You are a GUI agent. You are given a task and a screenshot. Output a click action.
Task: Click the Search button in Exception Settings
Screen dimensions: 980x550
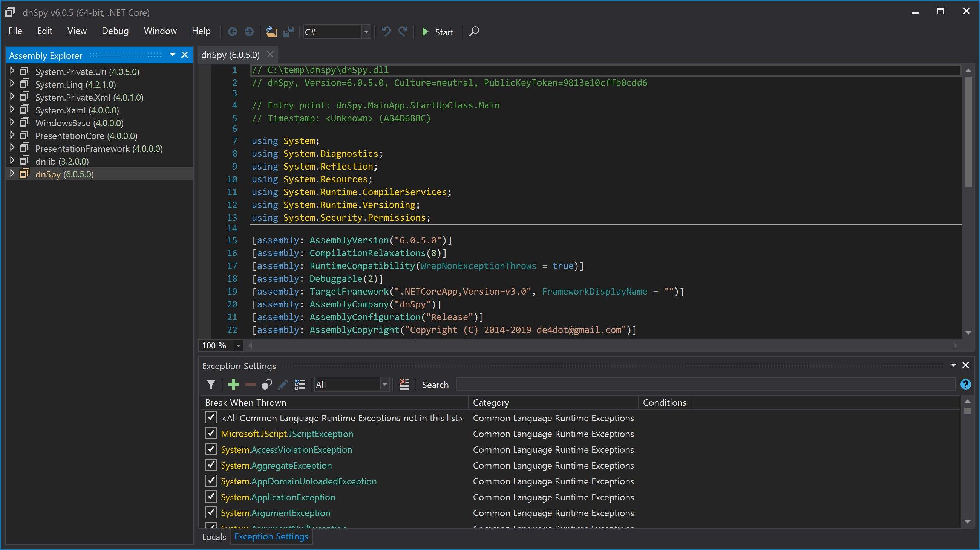pyautogui.click(x=435, y=384)
